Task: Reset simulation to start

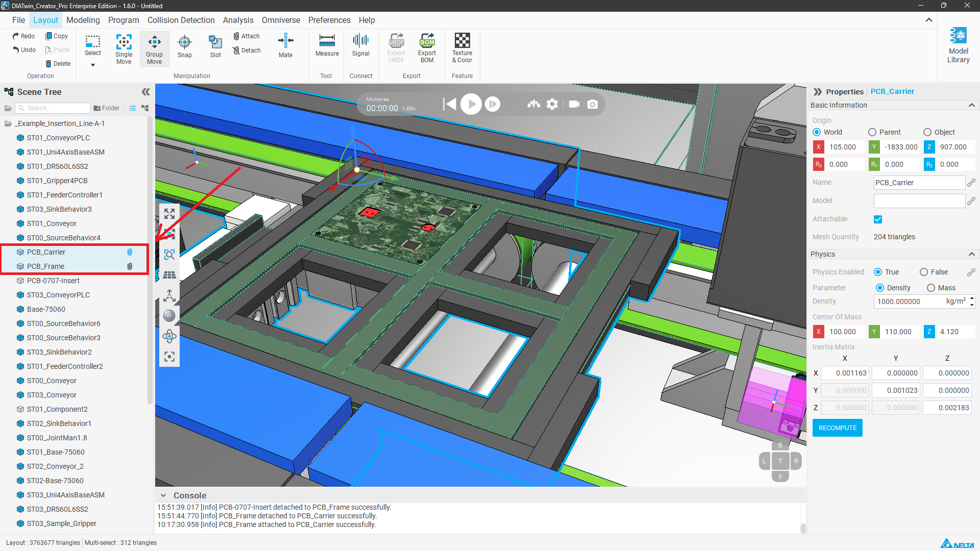Action: [450, 104]
